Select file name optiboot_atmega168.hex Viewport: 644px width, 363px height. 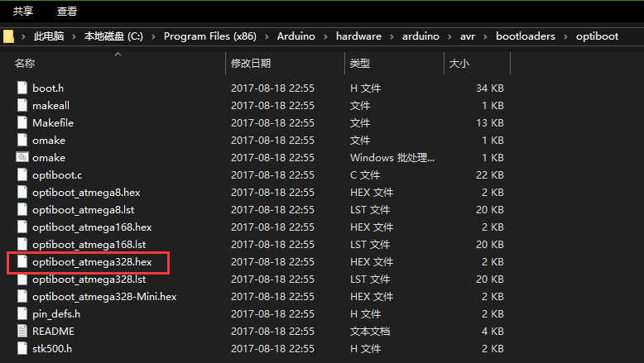(x=92, y=227)
